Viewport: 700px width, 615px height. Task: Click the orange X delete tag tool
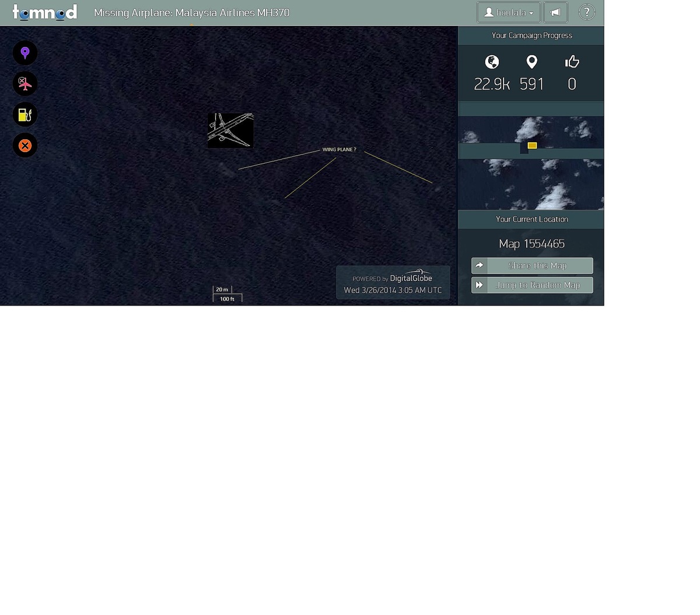click(25, 145)
